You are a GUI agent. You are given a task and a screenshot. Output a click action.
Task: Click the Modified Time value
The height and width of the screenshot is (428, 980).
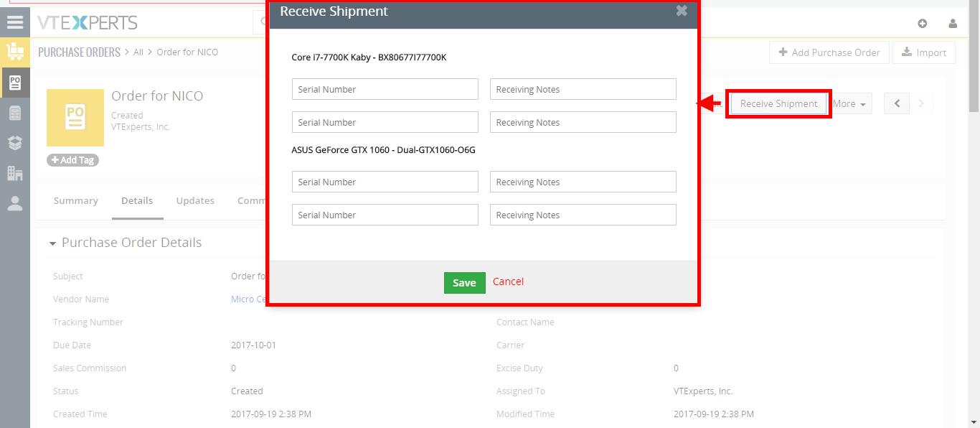tap(714, 414)
